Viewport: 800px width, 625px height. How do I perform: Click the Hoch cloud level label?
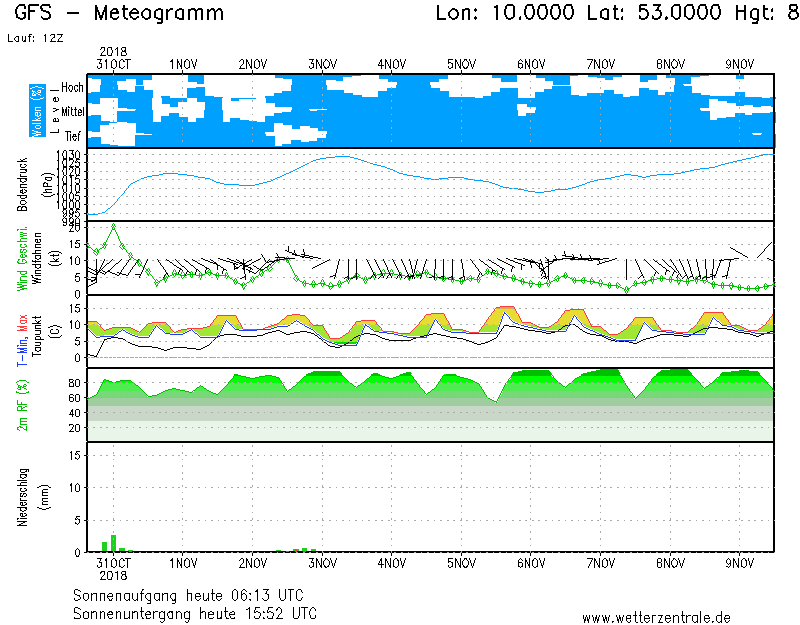coord(72,88)
